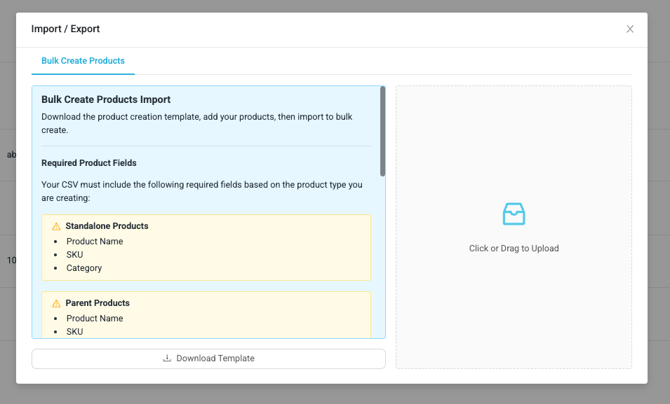Click 'SKU' under Parent Products

[x=75, y=332]
